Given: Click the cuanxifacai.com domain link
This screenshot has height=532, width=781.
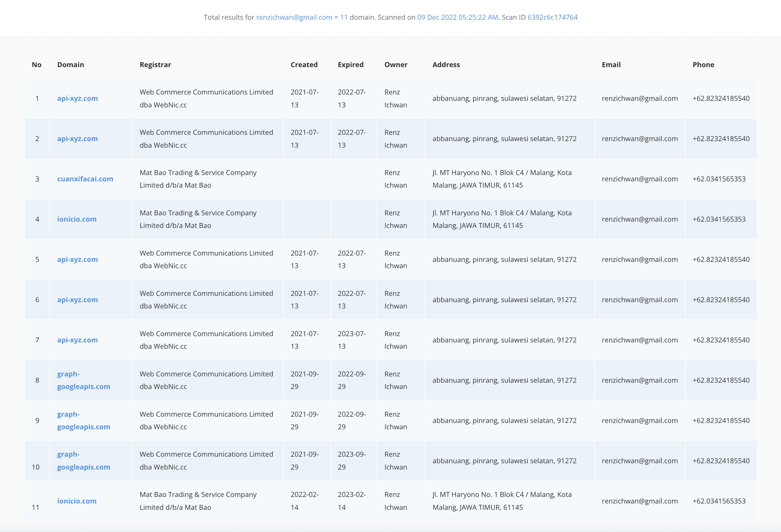Looking at the screenshot, I should click(x=85, y=179).
